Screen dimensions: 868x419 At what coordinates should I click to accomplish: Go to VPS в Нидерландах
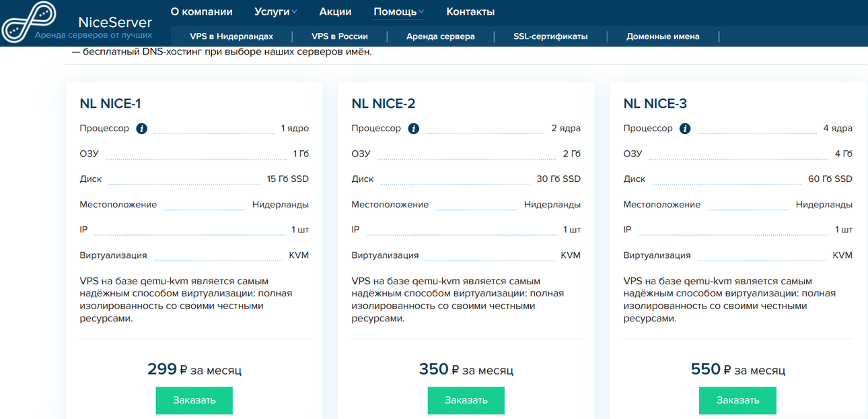(231, 36)
